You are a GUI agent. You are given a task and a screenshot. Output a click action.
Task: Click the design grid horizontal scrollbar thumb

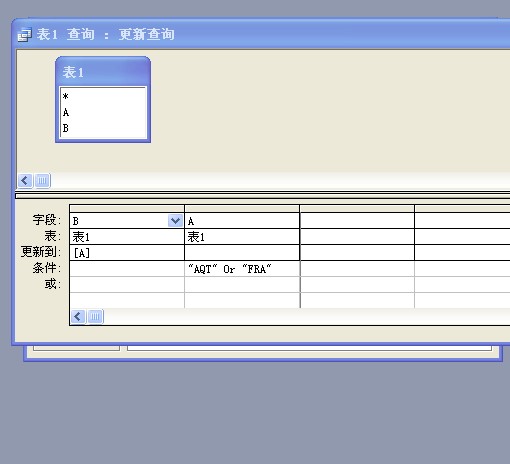point(95,316)
